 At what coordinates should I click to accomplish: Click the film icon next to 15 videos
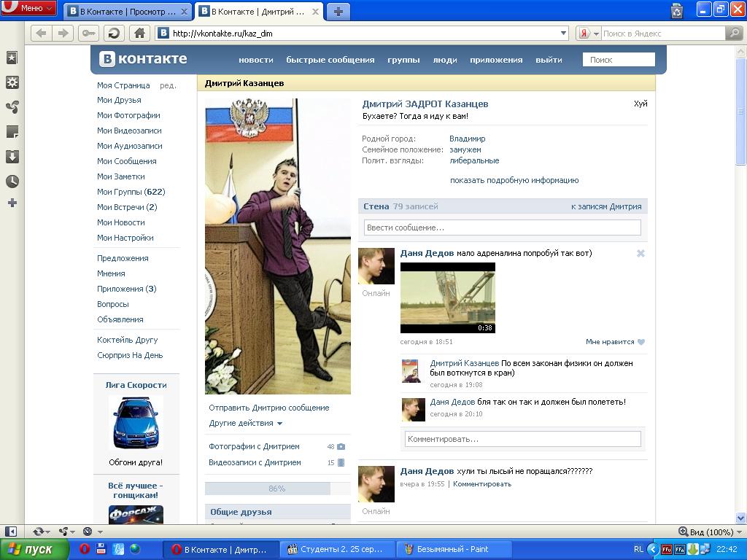pyautogui.click(x=341, y=462)
